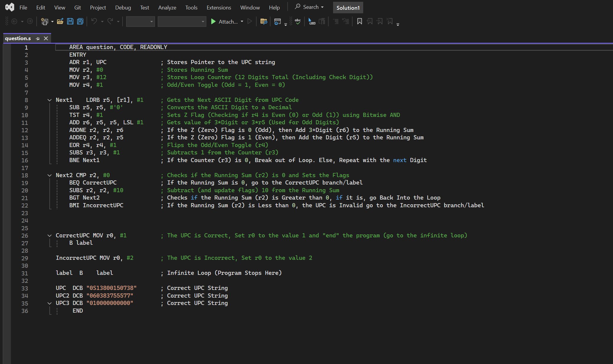Open the Window menu
Screen dimensions: 613x364
(250, 7)
